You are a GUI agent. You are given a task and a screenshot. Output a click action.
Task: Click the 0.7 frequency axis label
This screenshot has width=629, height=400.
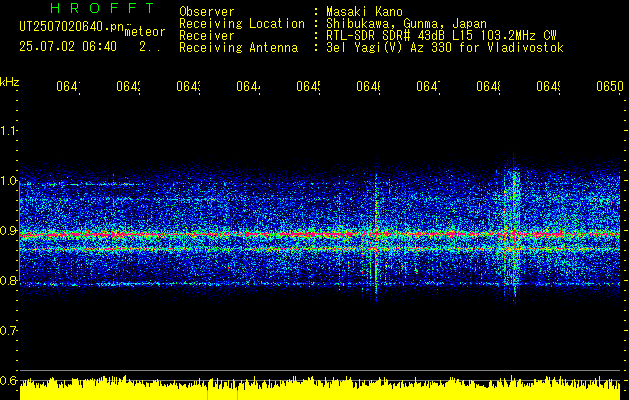pyautogui.click(x=8, y=331)
